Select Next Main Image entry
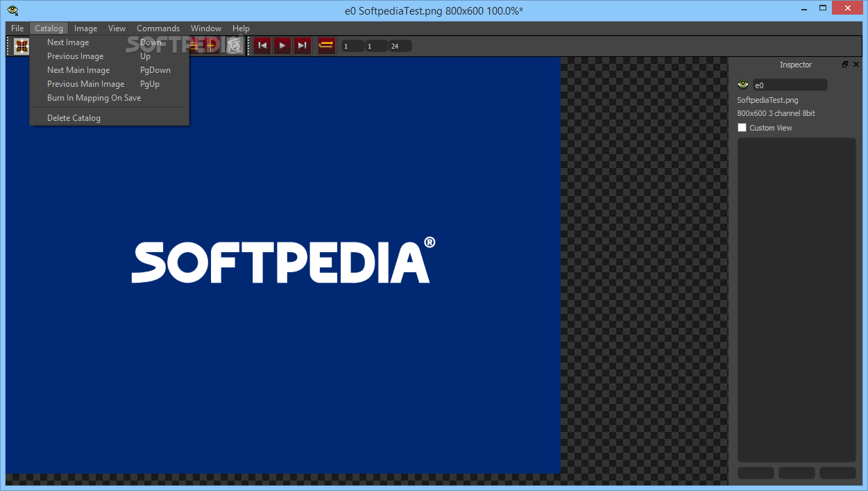This screenshot has height=491, width=868. (x=110, y=70)
